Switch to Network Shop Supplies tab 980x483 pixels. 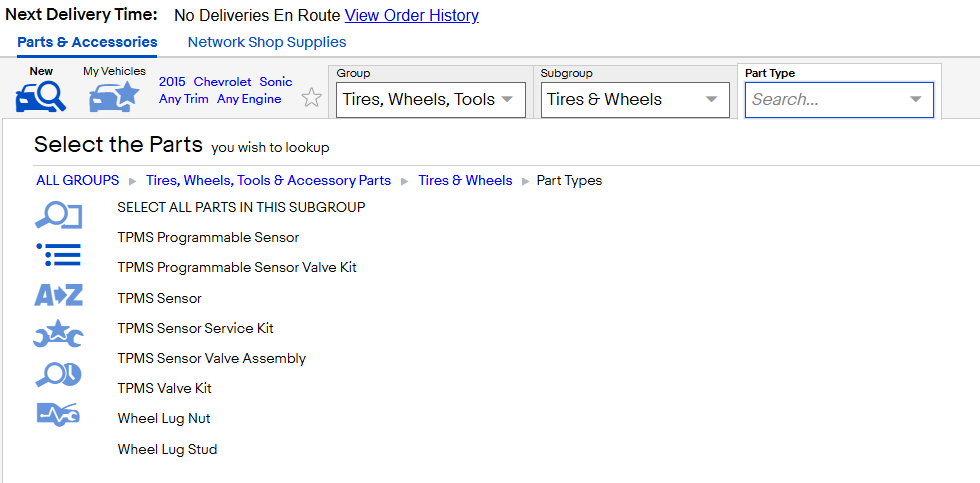coord(267,42)
